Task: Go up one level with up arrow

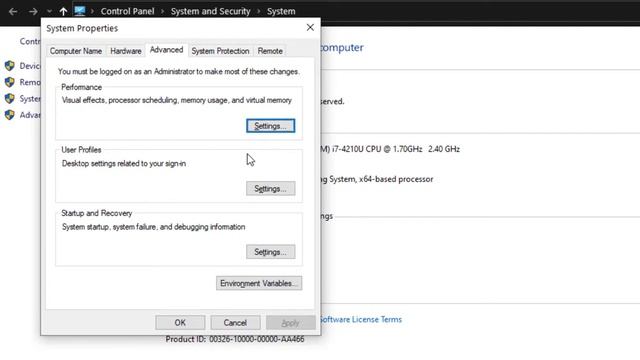Action: [63, 11]
